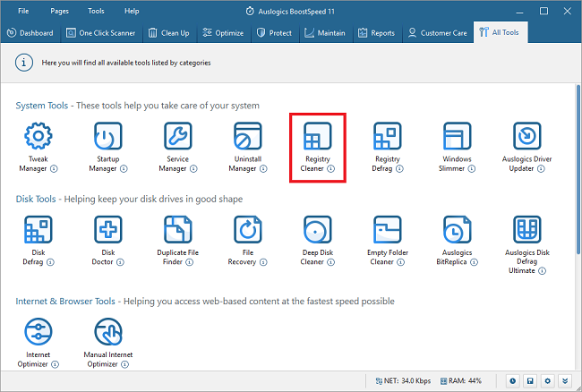Viewport: 582px width, 392px height.
Task: Switch to One Click Scanner tab
Action: (101, 33)
